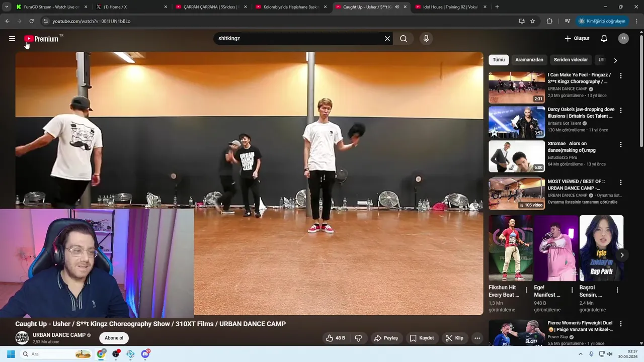
Task: Open browser extensions puzzle icon
Action: [549, 21]
